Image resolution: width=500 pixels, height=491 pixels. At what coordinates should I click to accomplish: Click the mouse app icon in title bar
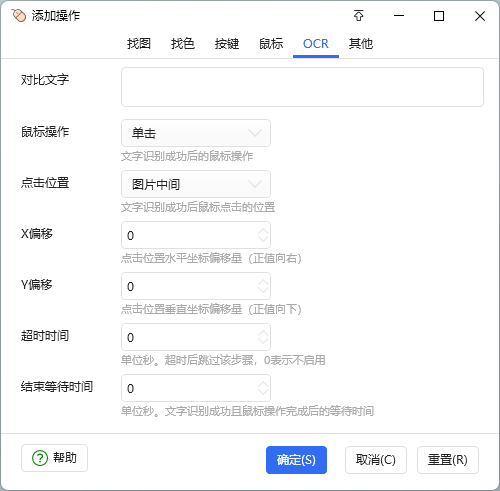(x=19, y=16)
